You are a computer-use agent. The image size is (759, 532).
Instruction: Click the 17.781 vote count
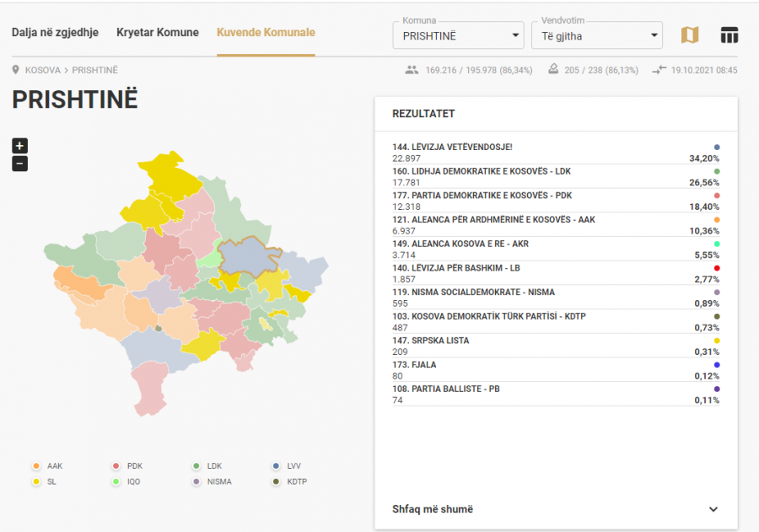(x=406, y=182)
